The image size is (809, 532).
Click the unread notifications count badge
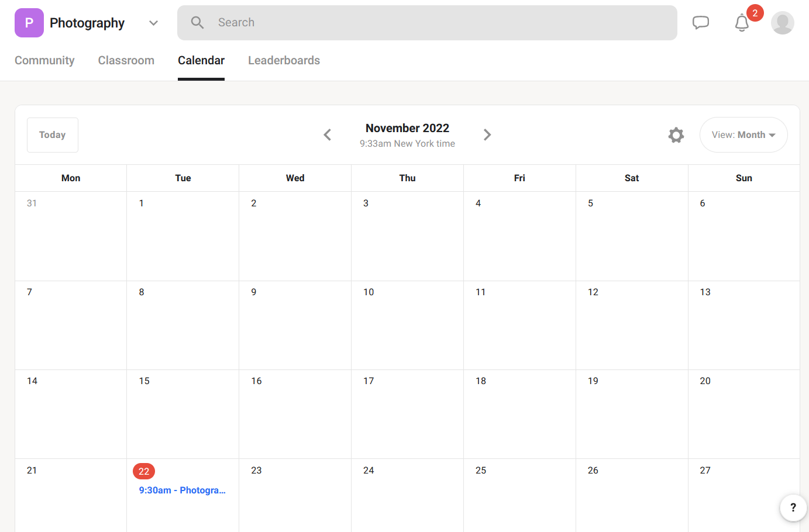pos(755,12)
